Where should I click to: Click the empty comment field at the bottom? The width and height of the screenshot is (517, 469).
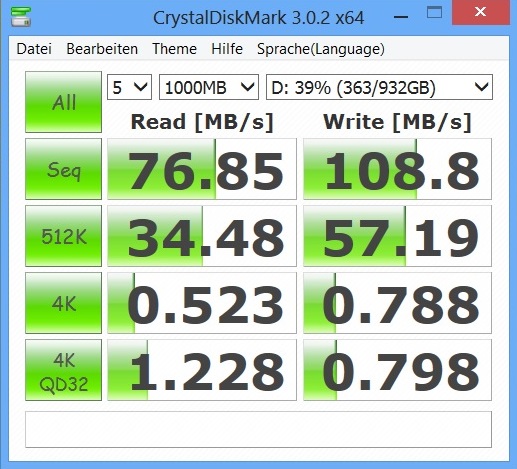258,429
